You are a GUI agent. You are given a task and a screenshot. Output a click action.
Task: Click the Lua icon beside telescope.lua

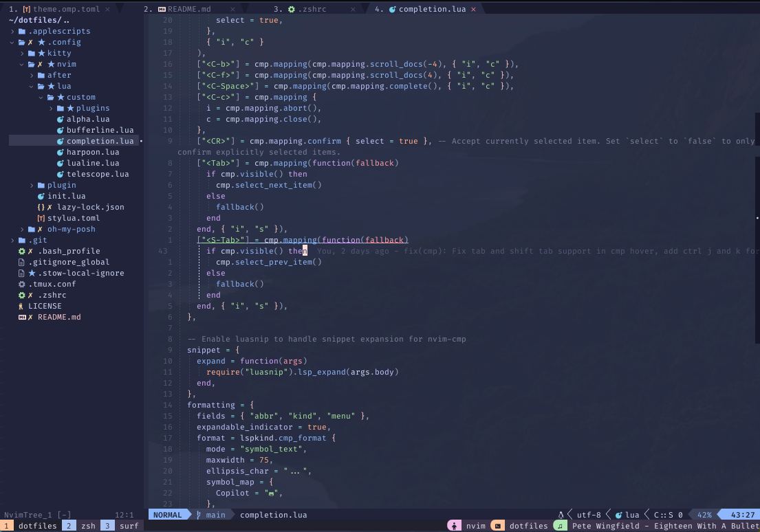click(x=60, y=174)
